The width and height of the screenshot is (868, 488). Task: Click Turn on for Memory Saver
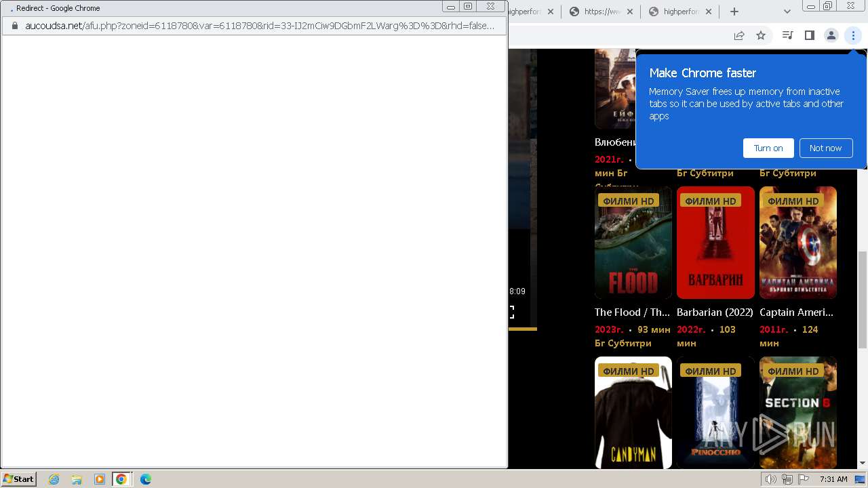click(x=768, y=148)
